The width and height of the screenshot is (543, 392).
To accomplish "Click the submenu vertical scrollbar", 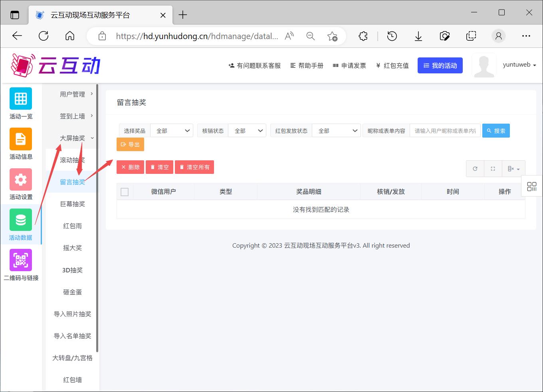I will pyautogui.click(x=97, y=218).
